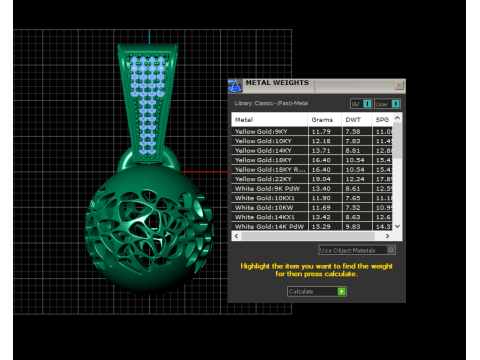Viewport: 480px width, 360px height.
Task: Click the 9.83 DWT cell
Action: (357, 226)
